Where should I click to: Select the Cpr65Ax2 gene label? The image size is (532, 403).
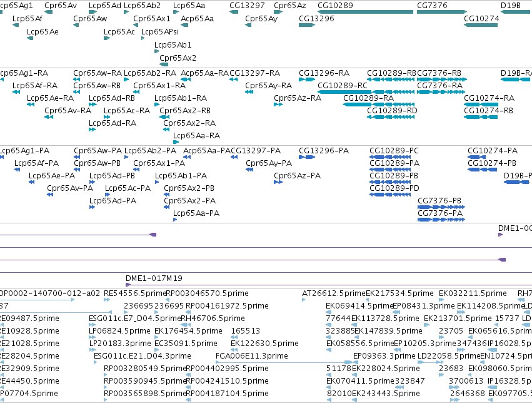pyautogui.click(x=178, y=58)
